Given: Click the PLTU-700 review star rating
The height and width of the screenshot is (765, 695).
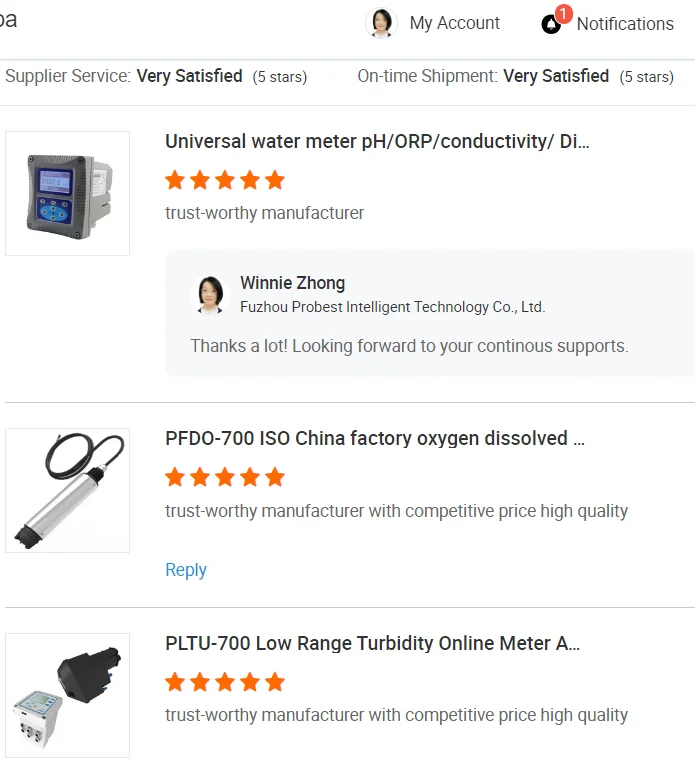Looking at the screenshot, I should [x=225, y=682].
